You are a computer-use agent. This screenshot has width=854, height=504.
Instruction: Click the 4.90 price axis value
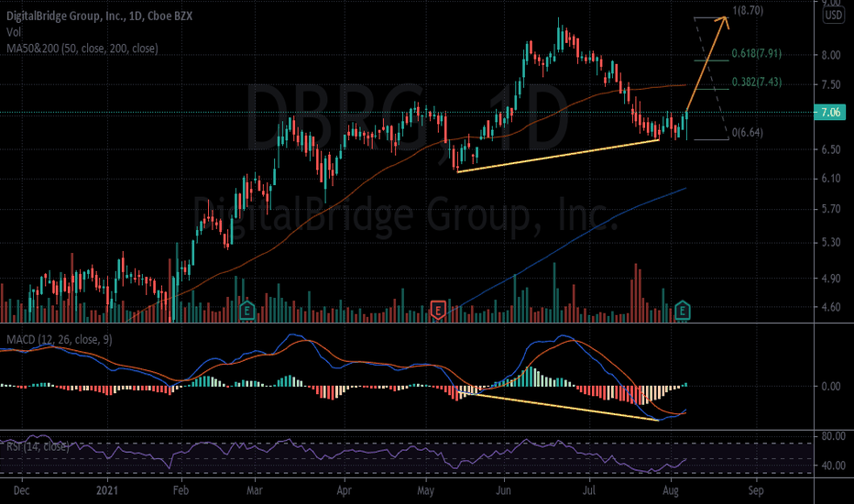(x=830, y=279)
